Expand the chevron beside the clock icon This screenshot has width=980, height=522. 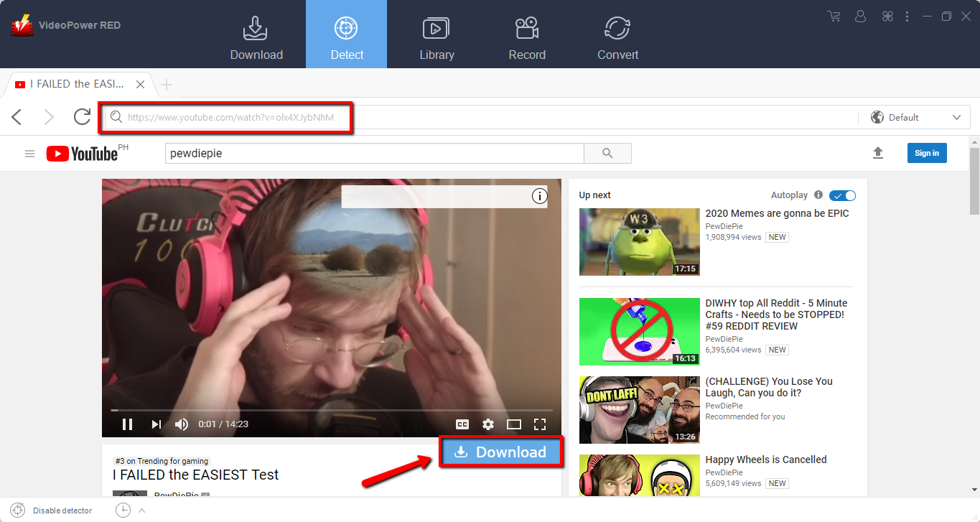coord(141,510)
